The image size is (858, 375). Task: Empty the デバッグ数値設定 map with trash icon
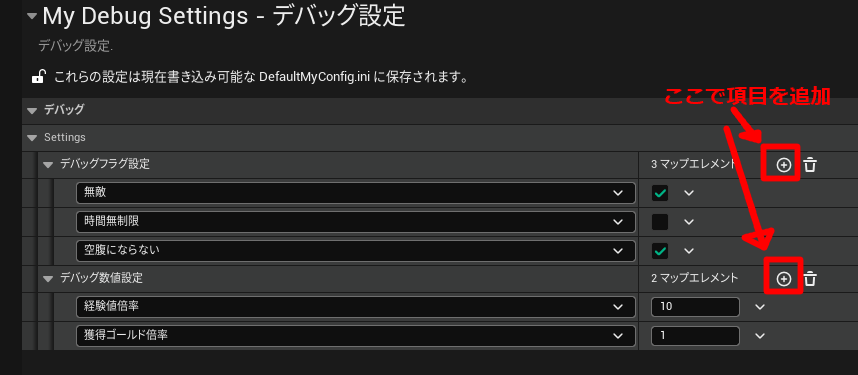tap(810, 279)
